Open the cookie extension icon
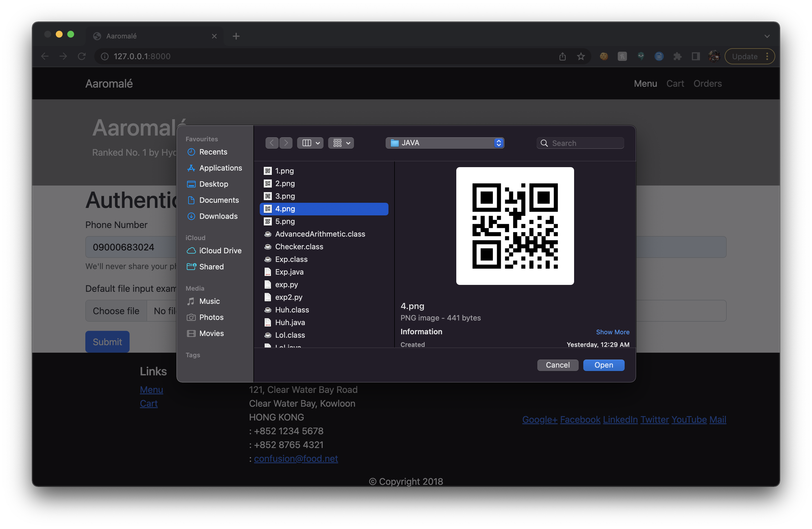The image size is (812, 529). click(604, 56)
